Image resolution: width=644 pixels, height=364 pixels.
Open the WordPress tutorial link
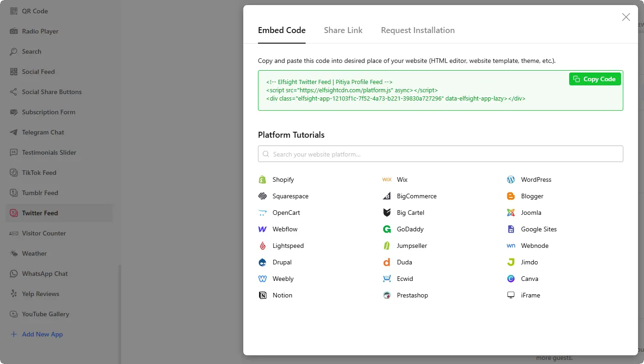[536, 179]
